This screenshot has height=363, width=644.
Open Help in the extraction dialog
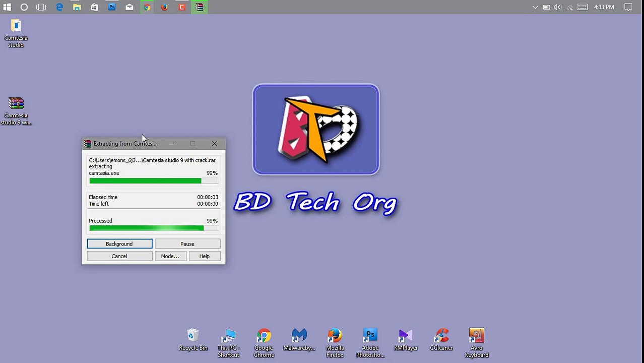tap(204, 256)
